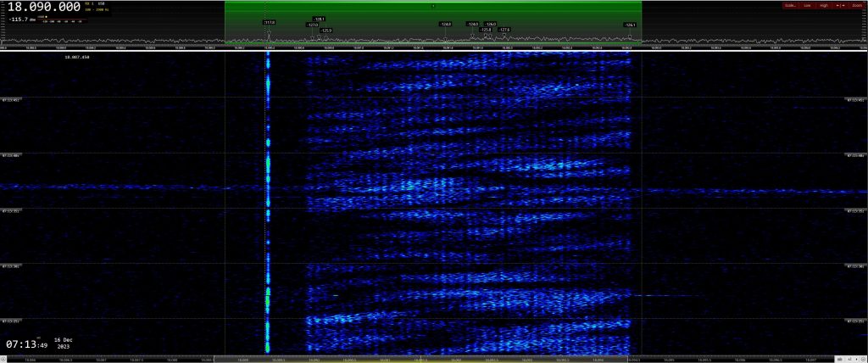Click the -125.9 peak marker label
This screenshot has height=363, width=868.
click(326, 31)
